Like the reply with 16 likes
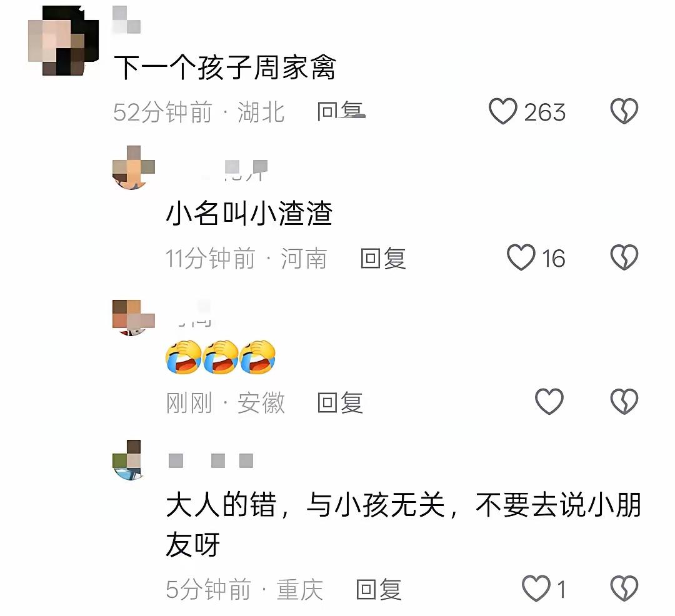This screenshot has width=675, height=616. tap(521, 257)
